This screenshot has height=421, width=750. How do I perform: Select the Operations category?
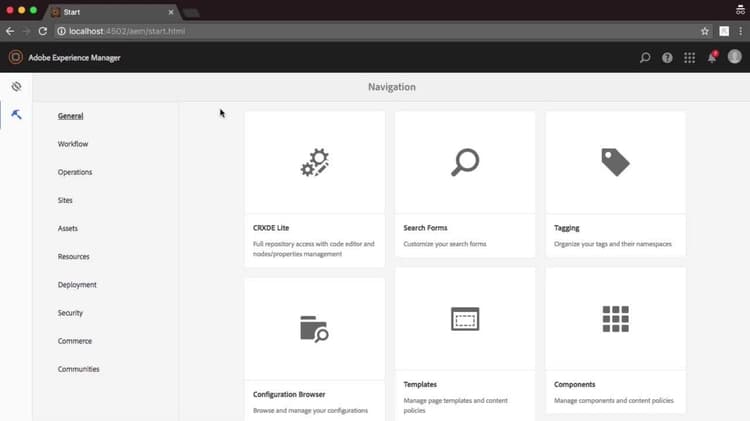[75, 172]
